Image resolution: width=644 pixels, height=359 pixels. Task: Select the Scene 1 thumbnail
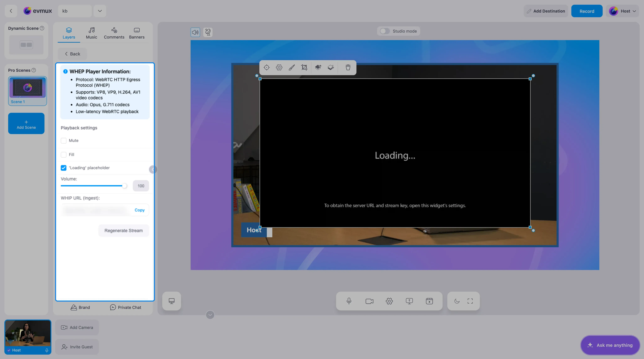(28, 91)
